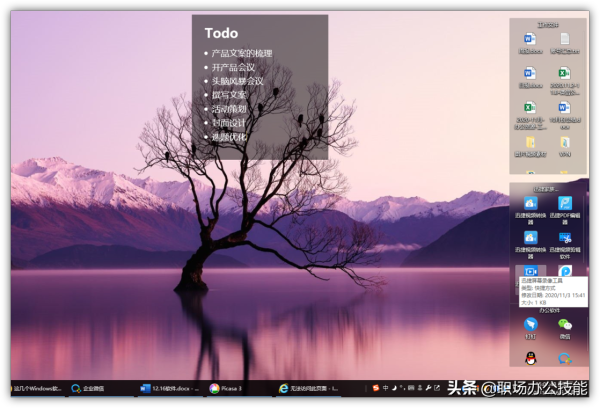Launch the 微信 (WeChat) desktop icon
The image size is (600, 408).
pyautogui.click(x=564, y=324)
